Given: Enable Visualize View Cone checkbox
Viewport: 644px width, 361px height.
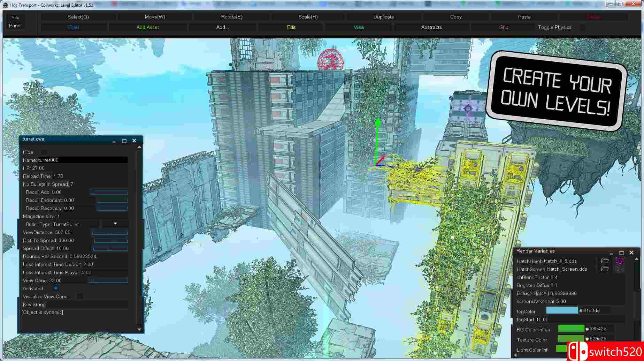Looking at the screenshot, I should tap(80, 296).
